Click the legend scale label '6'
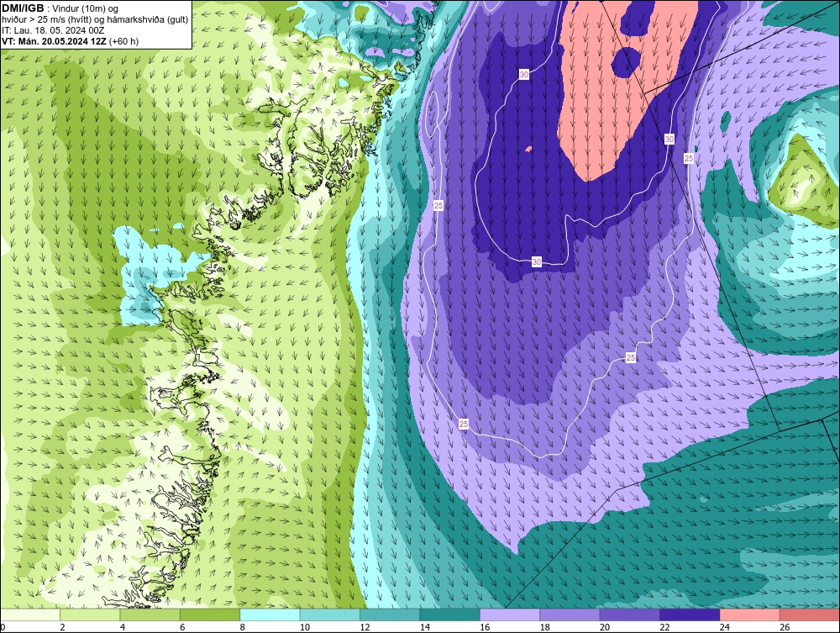Image resolution: width=840 pixels, height=633 pixels. (x=182, y=627)
